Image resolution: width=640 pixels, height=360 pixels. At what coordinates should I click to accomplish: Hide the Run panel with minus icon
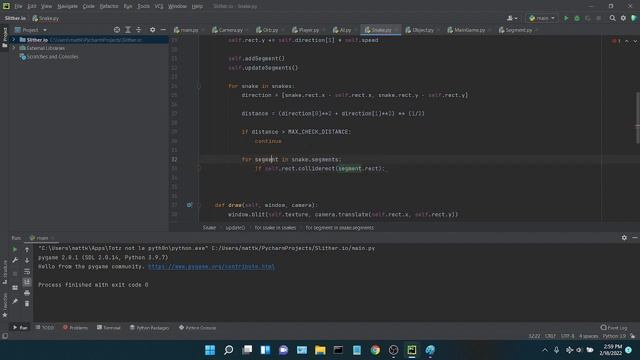point(635,238)
